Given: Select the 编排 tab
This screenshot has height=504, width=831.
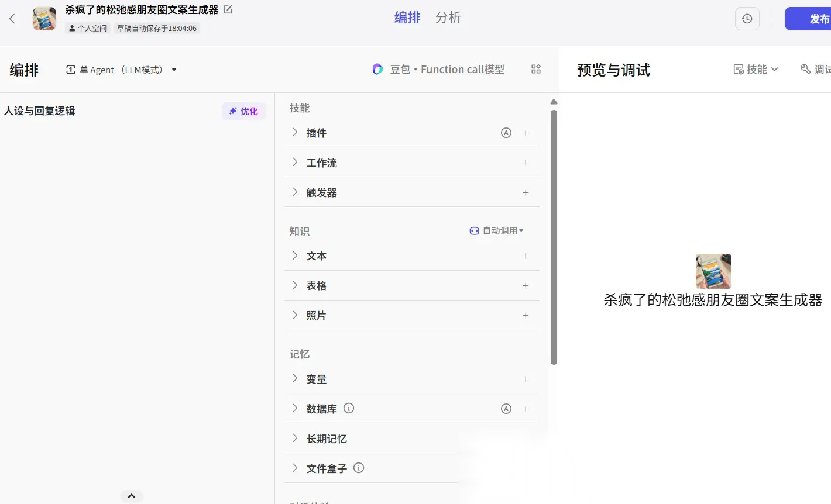Looking at the screenshot, I should tap(407, 18).
